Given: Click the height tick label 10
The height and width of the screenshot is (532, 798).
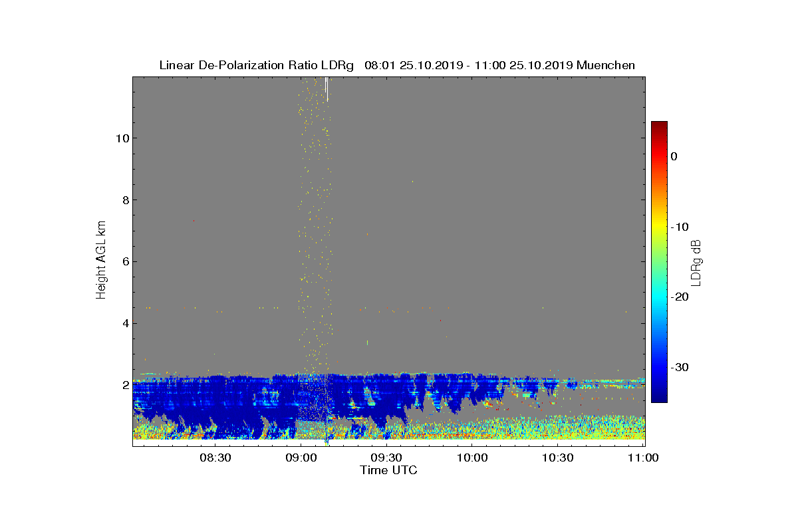Looking at the screenshot, I should [x=121, y=138].
